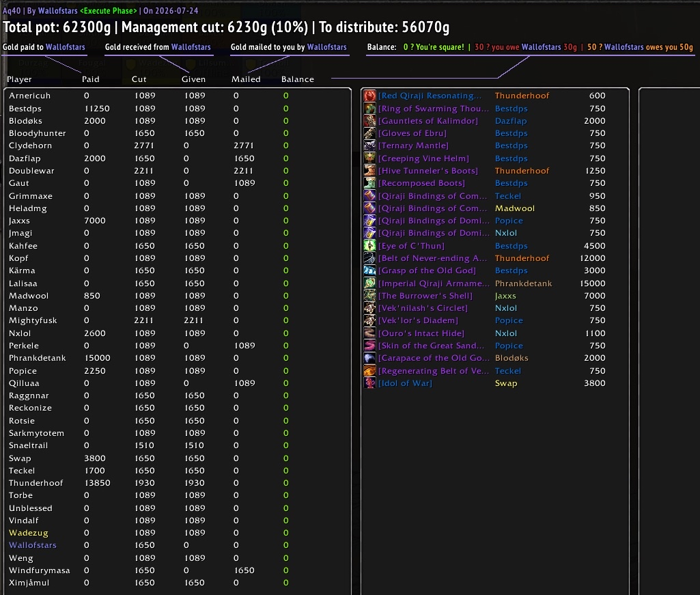Click the 15000 price of Imperial Qiraji Armaments

pyautogui.click(x=592, y=283)
